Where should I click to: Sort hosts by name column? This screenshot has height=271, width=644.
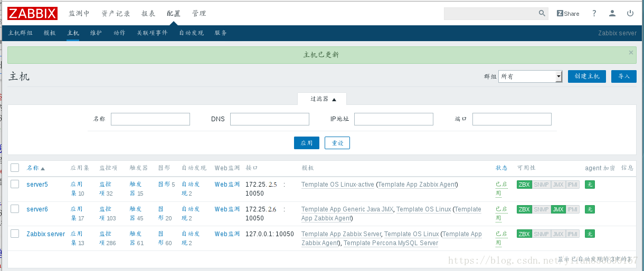click(x=36, y=168)
